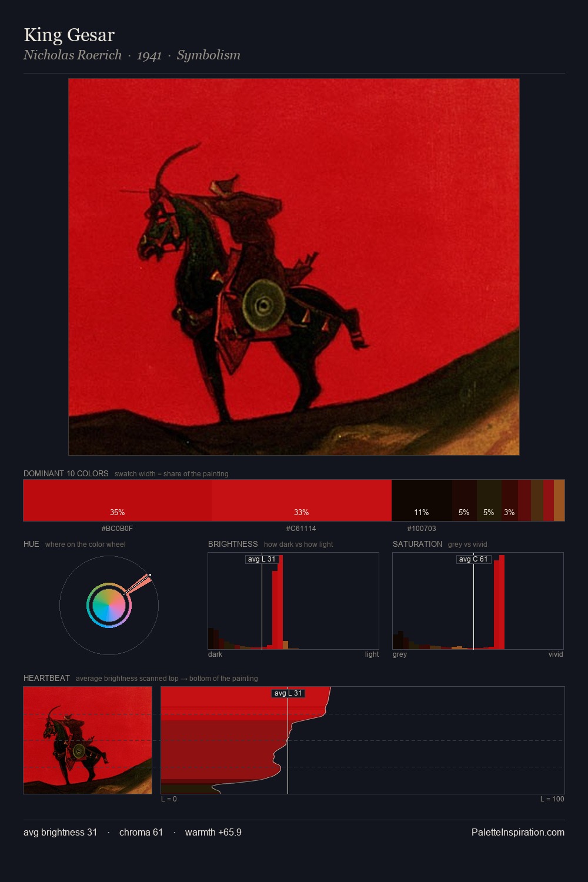Open the small Heartbeat painting thumbnail
588x882 pixels.
tap(88, 740)
